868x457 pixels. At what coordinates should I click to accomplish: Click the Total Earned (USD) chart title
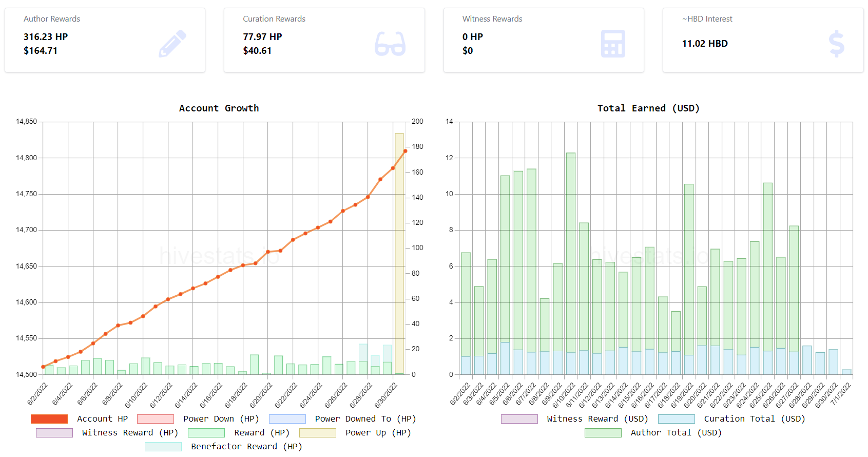[648, 108]
